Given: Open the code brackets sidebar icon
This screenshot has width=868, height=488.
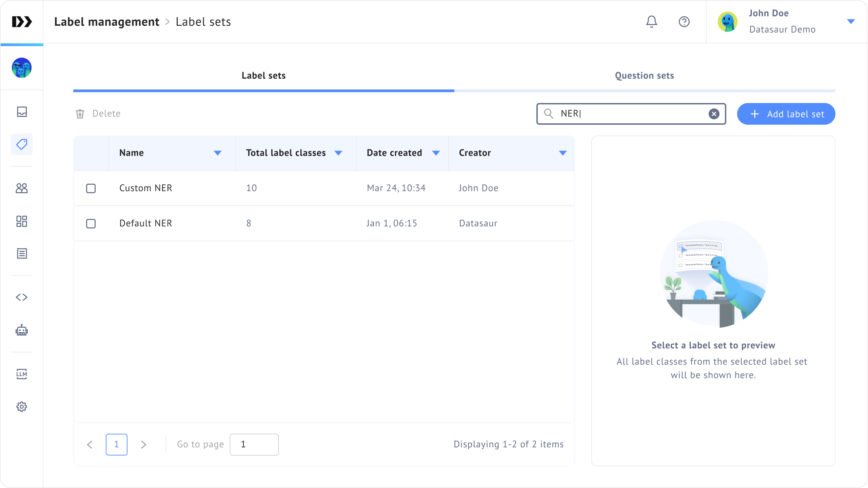Looking at the screenshot, I should tap(22, 297).
